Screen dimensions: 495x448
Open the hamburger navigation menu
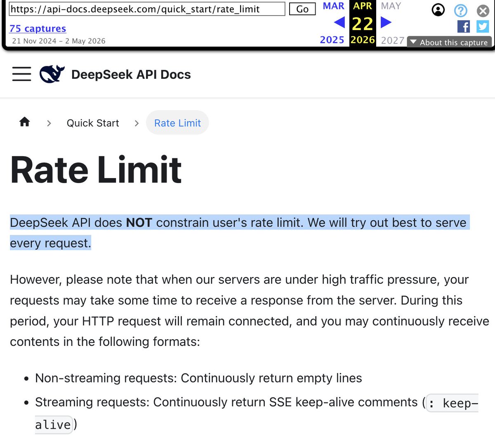pos(21,74)
